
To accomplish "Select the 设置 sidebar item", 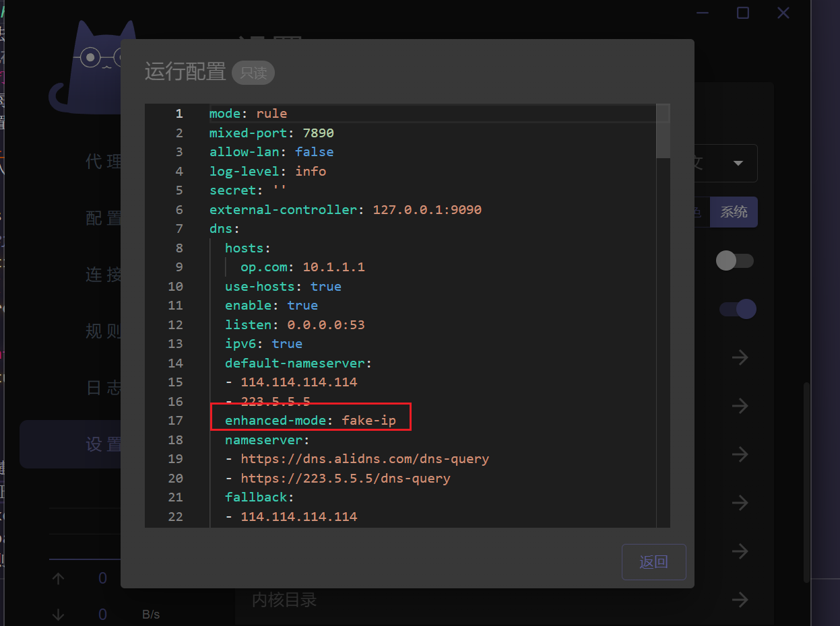I will pos(104,444).
